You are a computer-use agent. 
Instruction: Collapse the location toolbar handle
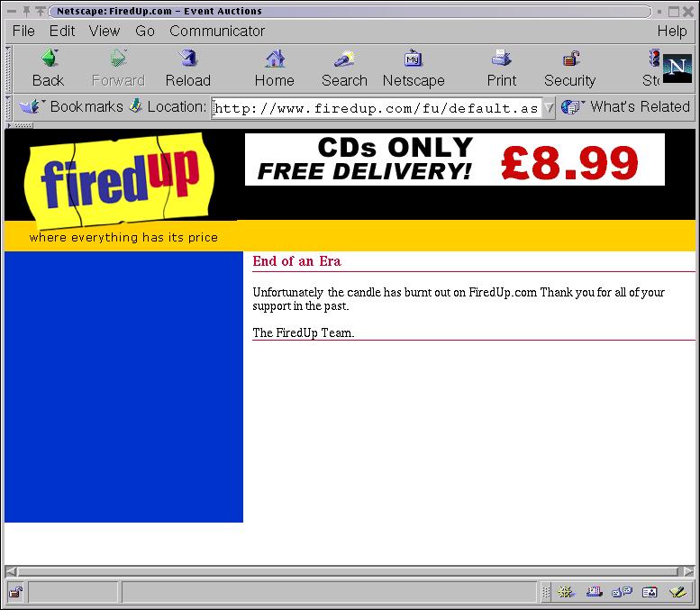[8, 107]
